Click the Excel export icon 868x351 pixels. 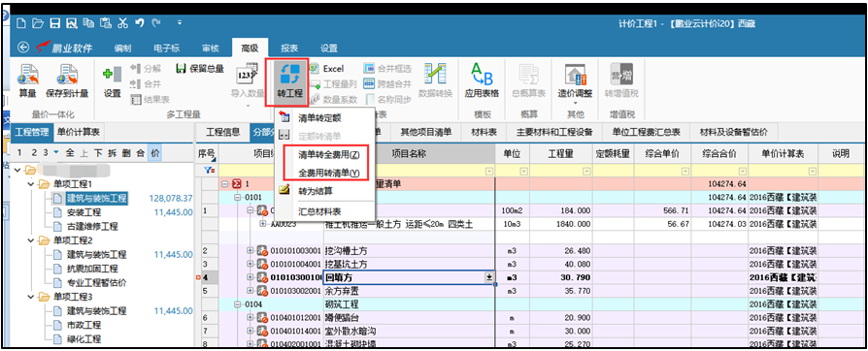pos(315,69)
